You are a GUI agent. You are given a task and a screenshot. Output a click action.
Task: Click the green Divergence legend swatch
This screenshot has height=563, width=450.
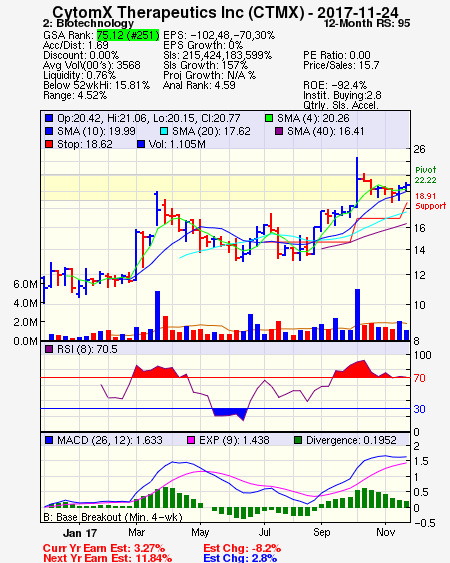298,440
